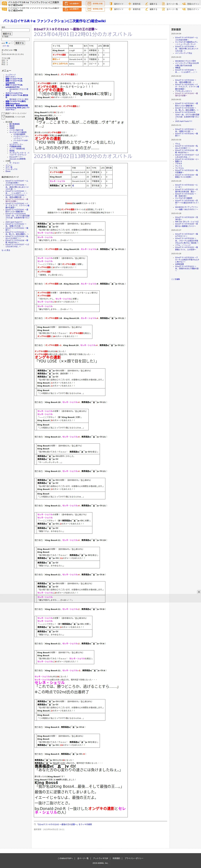
Task: Click the search-wiki link below the article
Action: click(x=64, y=824)
